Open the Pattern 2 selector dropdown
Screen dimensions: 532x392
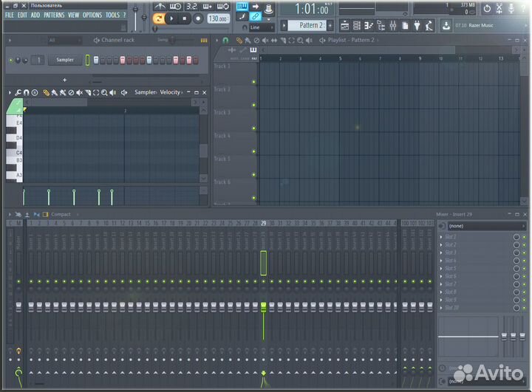point(311,25)
